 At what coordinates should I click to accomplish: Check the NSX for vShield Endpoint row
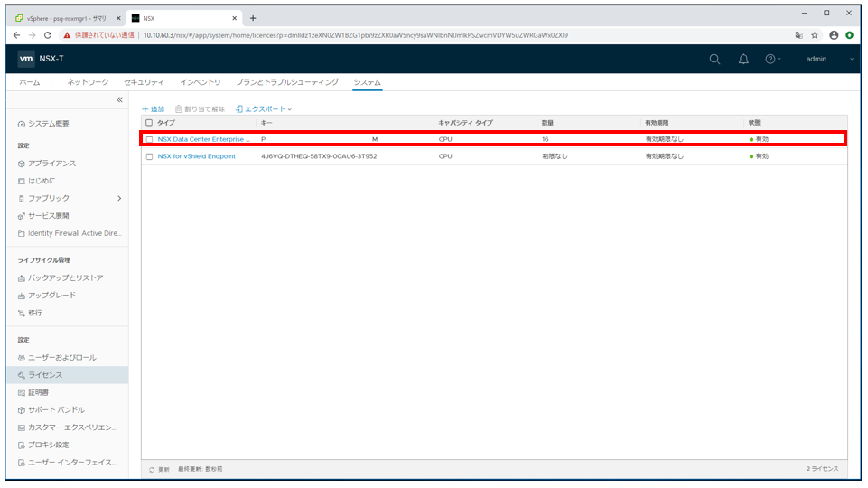[x=149, y=156]
